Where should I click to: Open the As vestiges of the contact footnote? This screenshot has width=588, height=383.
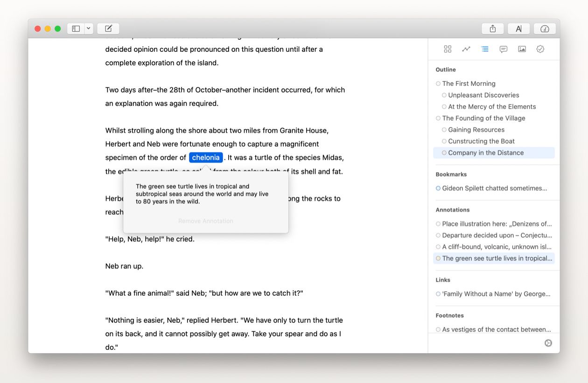(496, 329)
